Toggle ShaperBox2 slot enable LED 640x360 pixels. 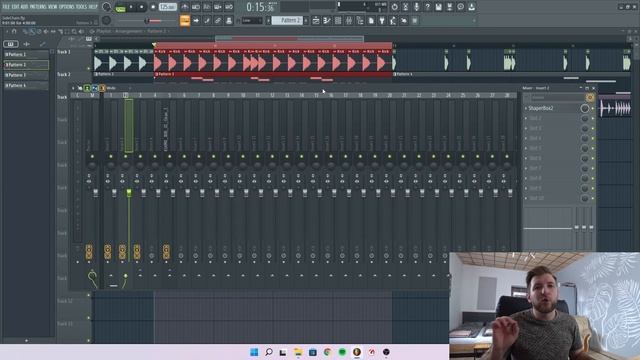593,108
